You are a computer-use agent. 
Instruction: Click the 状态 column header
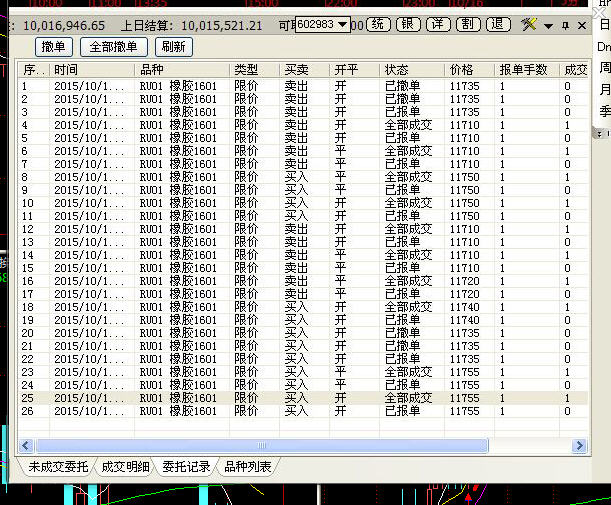[396, 70]
